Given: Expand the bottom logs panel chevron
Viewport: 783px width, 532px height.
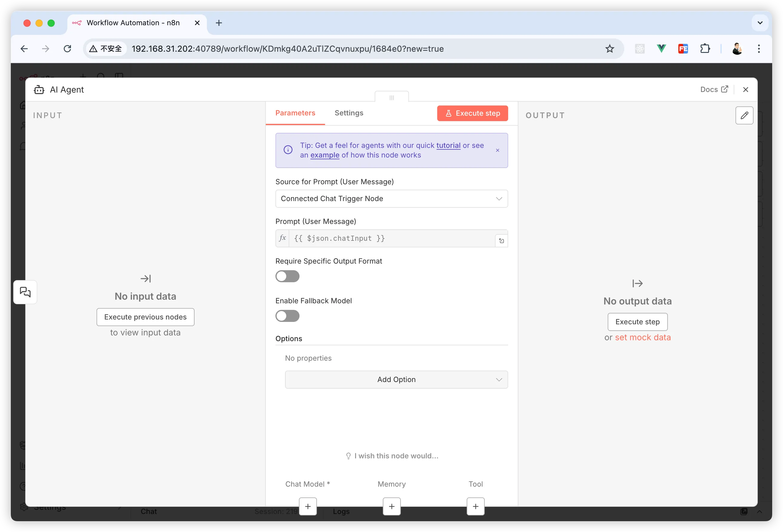Looking at the screenshot, I should pos(760,512).
